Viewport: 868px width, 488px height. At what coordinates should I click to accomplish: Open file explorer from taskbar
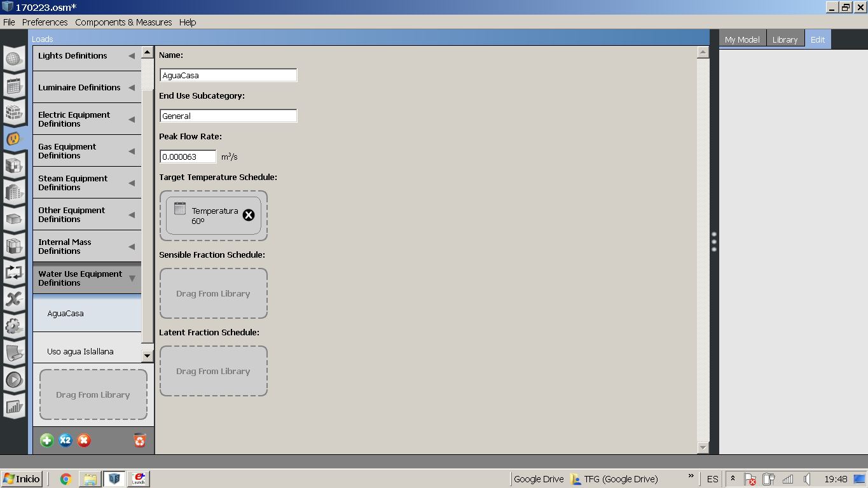coord(90,479)
